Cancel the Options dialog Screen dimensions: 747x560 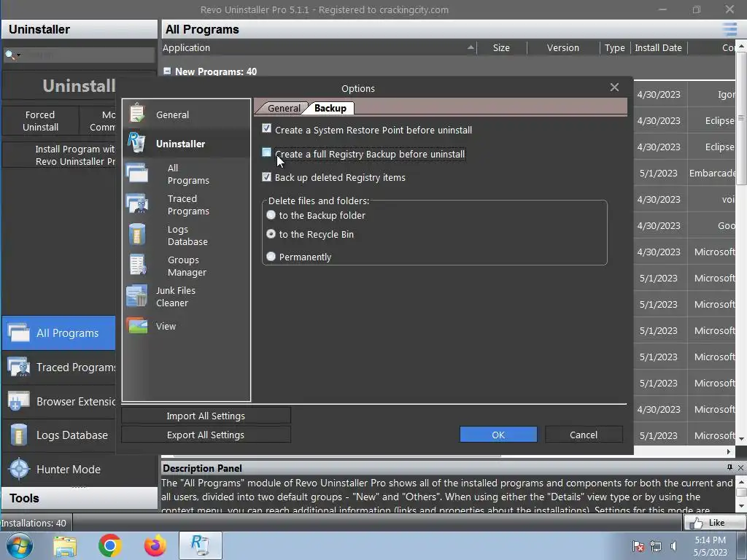point(584,435)
